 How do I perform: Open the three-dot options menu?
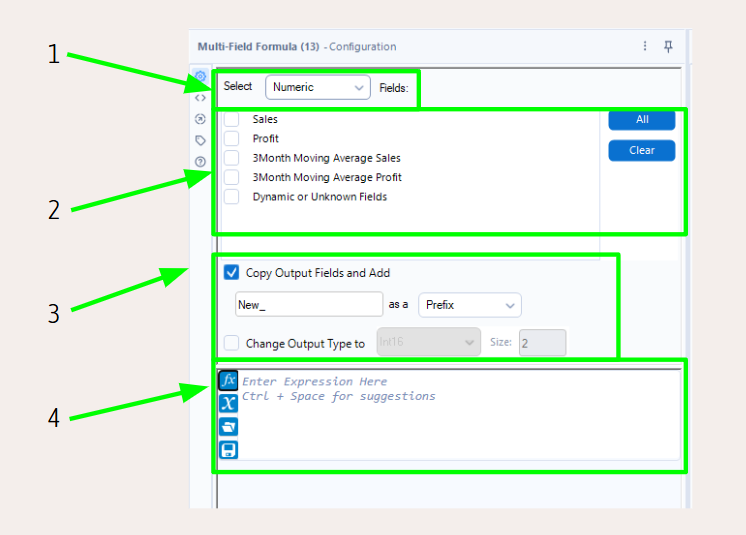pos(645,46)
